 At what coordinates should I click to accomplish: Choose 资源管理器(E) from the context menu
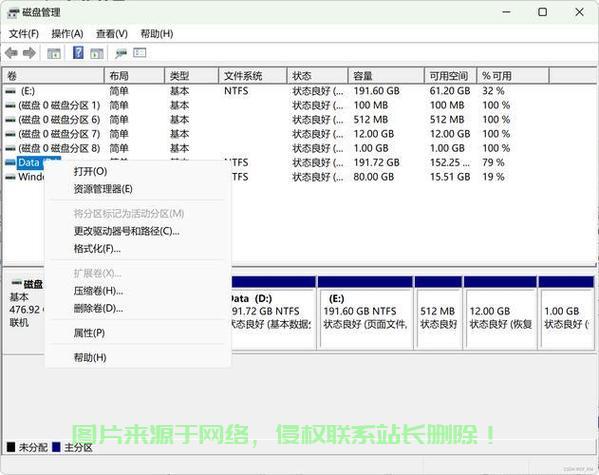[138, 189]
